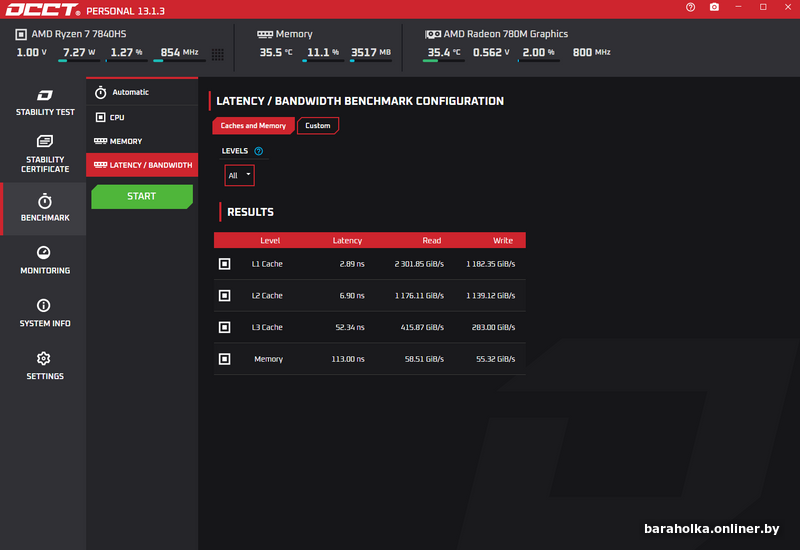The height and width of the screenshot is (550, 800).
Task: Click the GPU usage 2.00 % reading
Action: 538,52
